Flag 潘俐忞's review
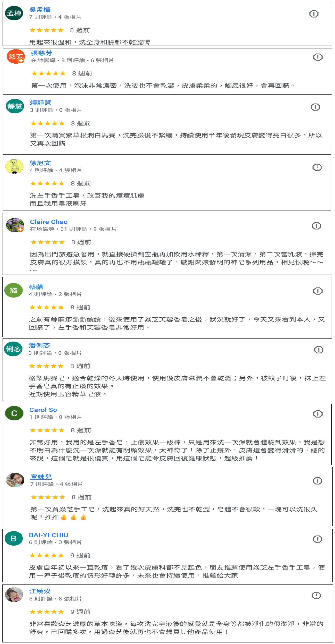Image resolution: width=335 pixels, height=644 pixels. coord(319,350)
